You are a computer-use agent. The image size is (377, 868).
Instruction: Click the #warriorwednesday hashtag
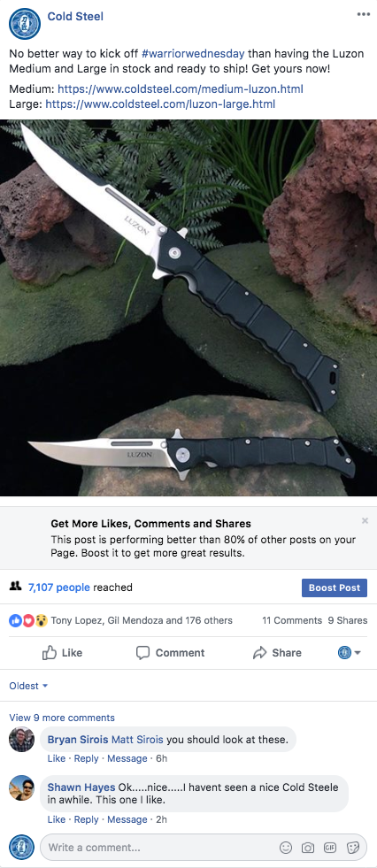193,54
